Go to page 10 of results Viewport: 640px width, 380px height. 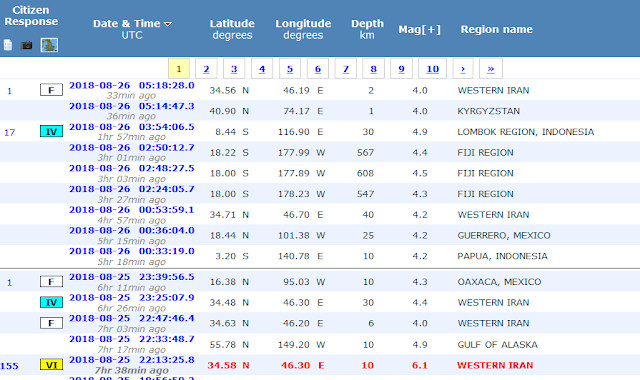coord(432,69)
